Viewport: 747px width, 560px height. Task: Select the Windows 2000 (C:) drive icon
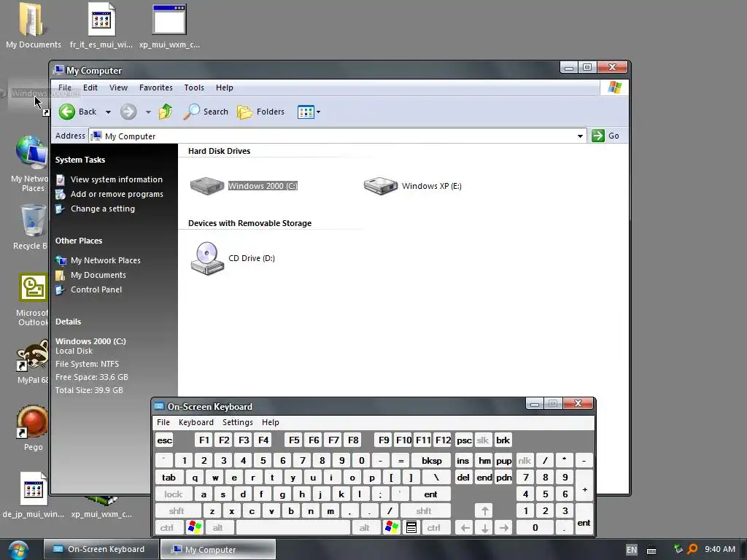206,186
